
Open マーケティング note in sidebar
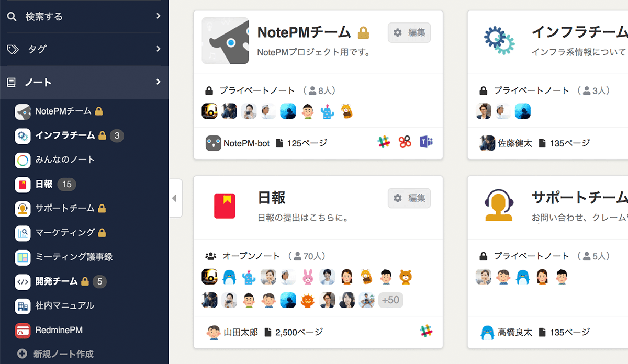click(x=65, y=232)
